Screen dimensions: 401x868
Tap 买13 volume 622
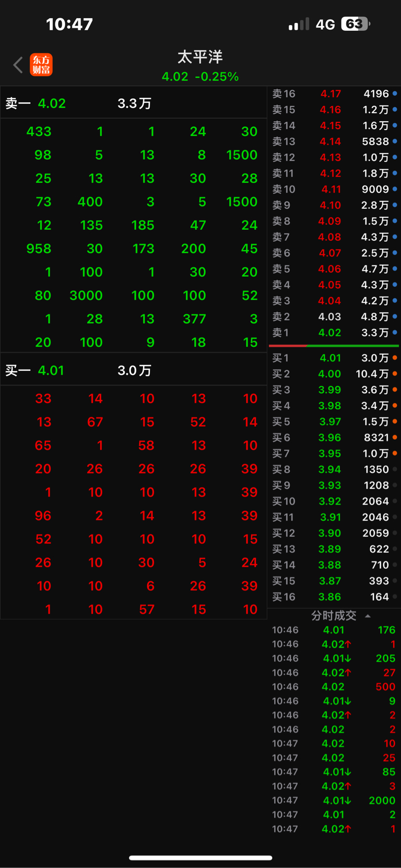[379, 549]
